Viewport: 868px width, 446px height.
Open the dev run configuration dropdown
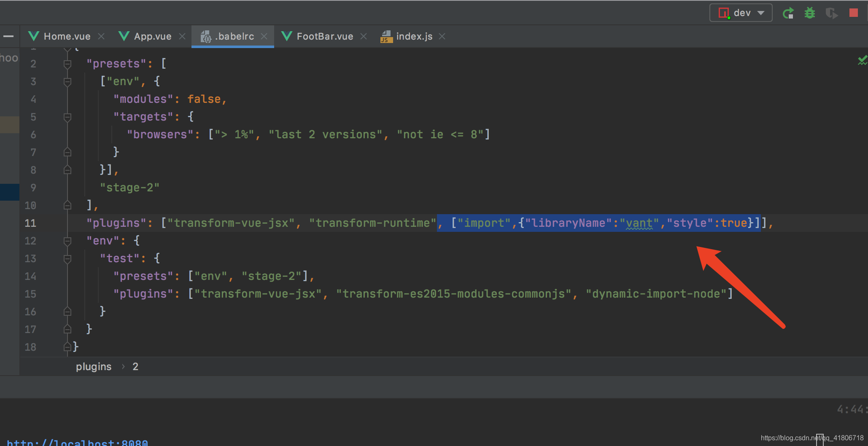coord(741,13)
